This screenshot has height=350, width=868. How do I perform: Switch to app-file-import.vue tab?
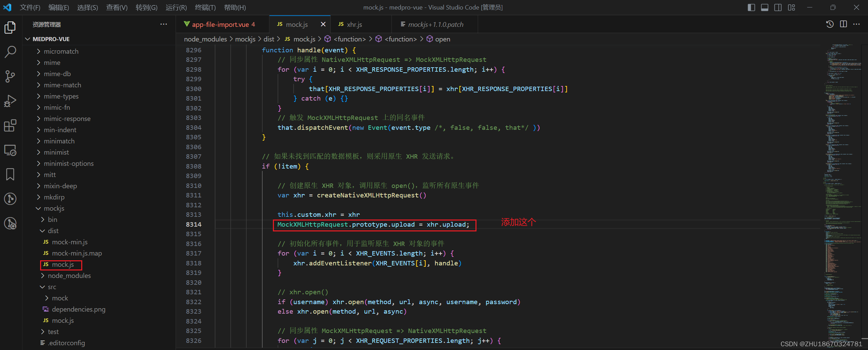pos(223,24)
